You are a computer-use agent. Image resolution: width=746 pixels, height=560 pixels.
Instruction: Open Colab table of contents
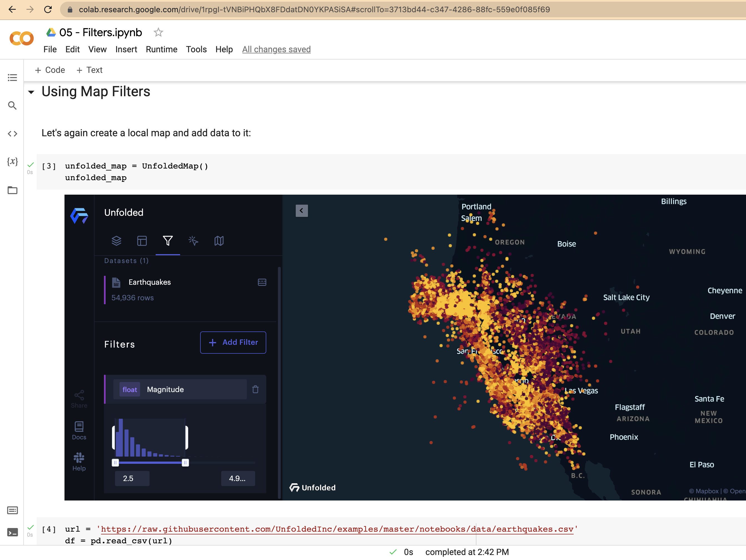coord(13,78)
